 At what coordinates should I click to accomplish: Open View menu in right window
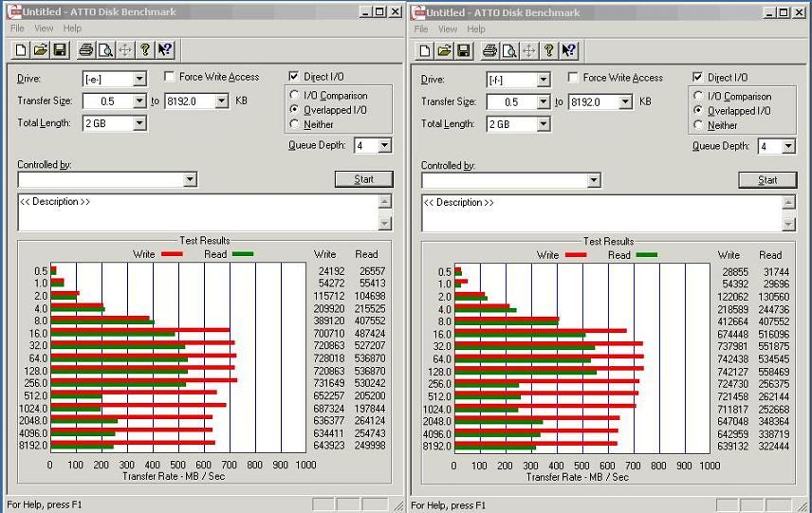pyautogui.click(x=448, y=29)
